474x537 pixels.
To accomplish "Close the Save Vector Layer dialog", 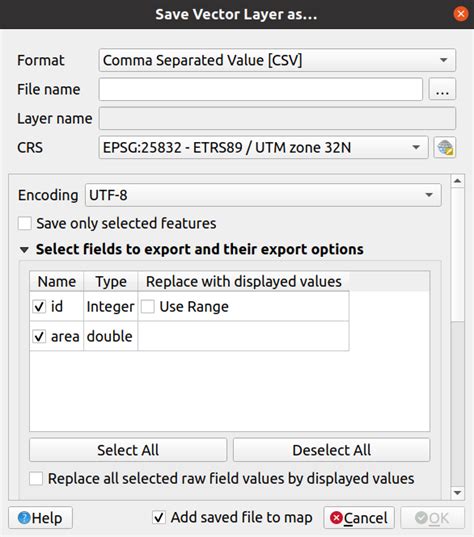I will [x=461, y=14].
